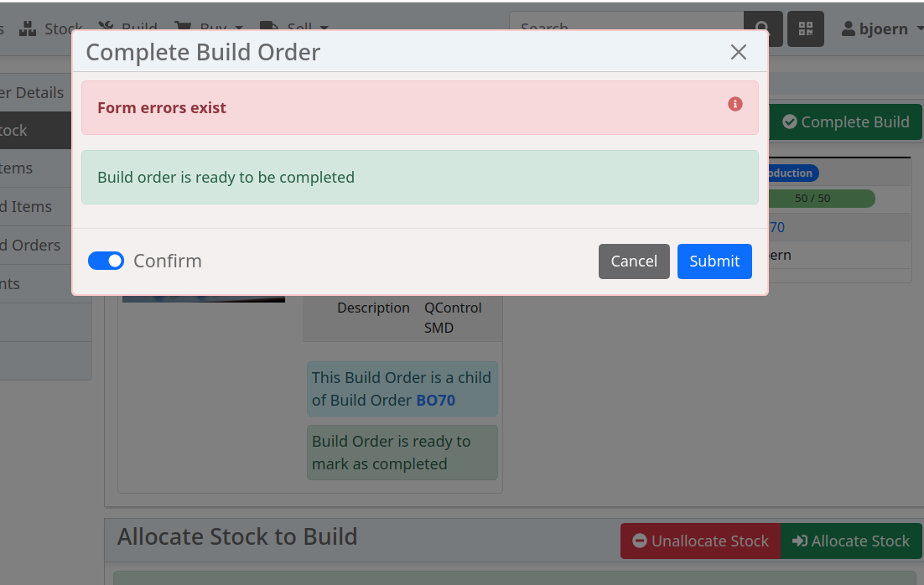Screen dimensions: 924x585
Task: Open the parent Build Order BO70 link
Action: pos(435,399)
